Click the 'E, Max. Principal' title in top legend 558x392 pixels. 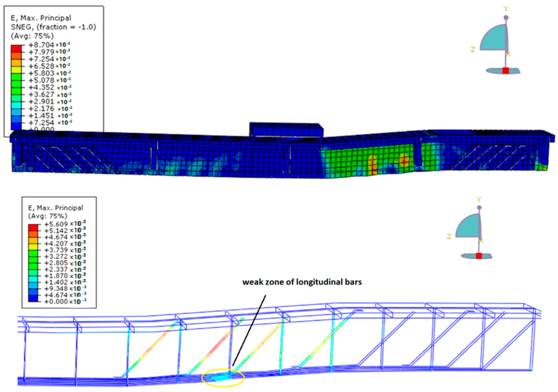41,18
